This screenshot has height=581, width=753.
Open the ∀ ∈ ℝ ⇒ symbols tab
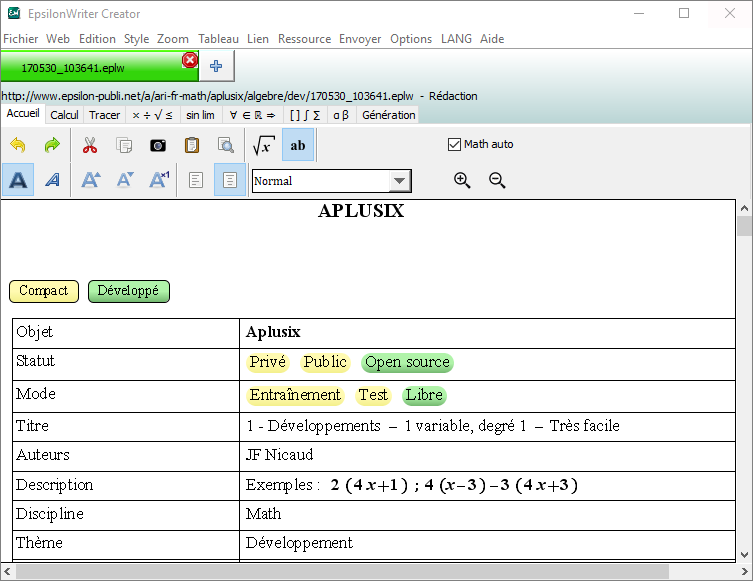[x=252, y=115]
